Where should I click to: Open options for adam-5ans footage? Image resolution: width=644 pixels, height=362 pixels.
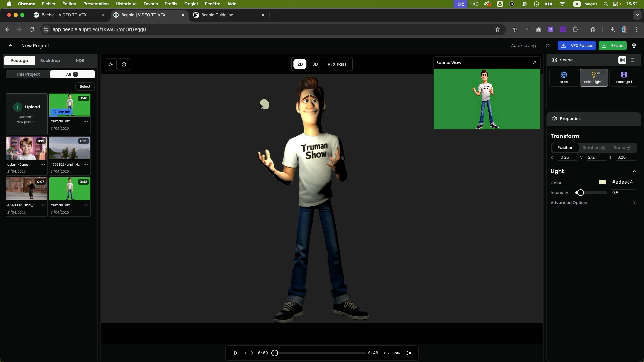(x=43, y=164)
